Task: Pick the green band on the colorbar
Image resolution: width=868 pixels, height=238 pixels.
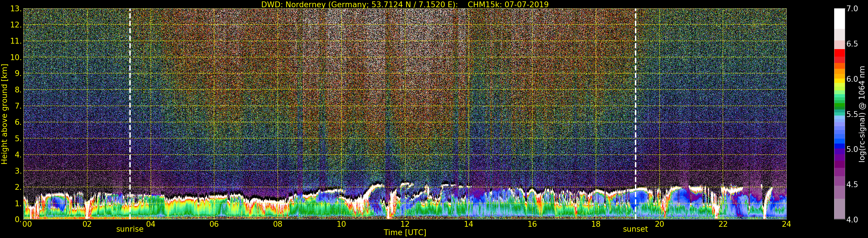Action: [x=839, y=106]
